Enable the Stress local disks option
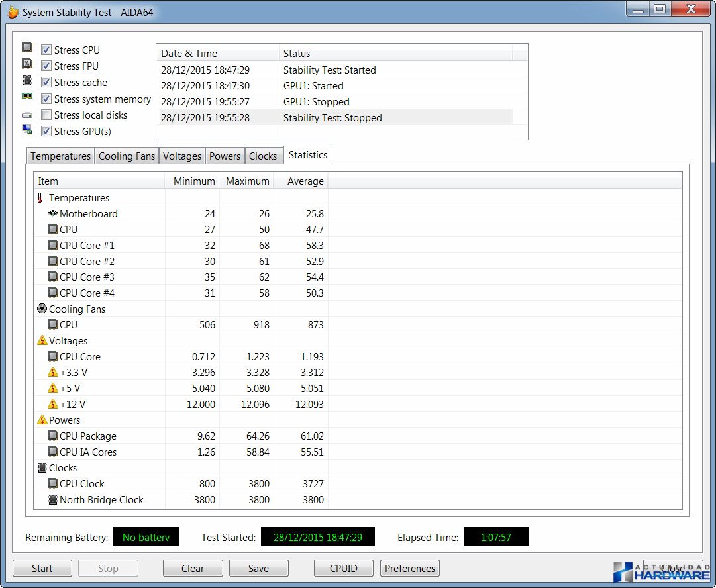This screenshot has height=588, width=716. (46, 115)
